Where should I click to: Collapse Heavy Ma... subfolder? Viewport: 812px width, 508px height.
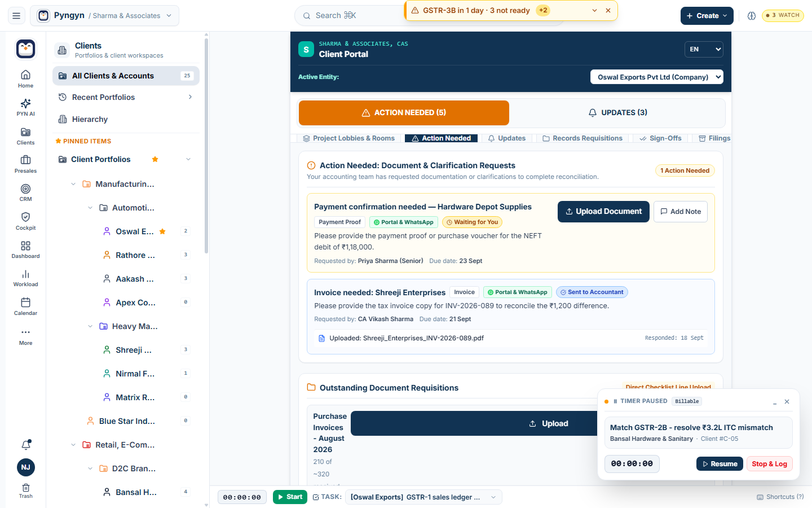pos(90,326)
